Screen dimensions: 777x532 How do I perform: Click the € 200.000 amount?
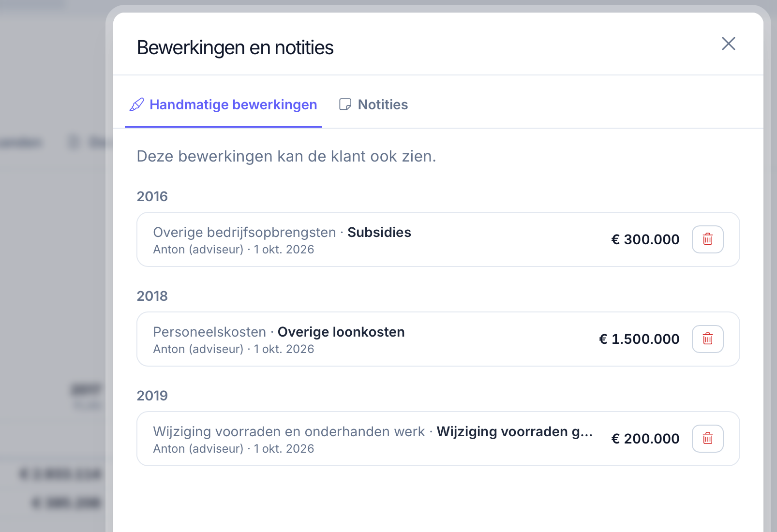pos(645,439)
